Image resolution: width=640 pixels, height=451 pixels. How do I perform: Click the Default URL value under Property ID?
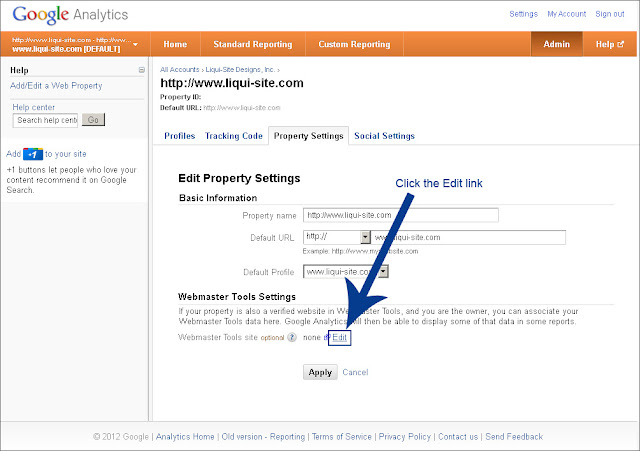[242, 108]
